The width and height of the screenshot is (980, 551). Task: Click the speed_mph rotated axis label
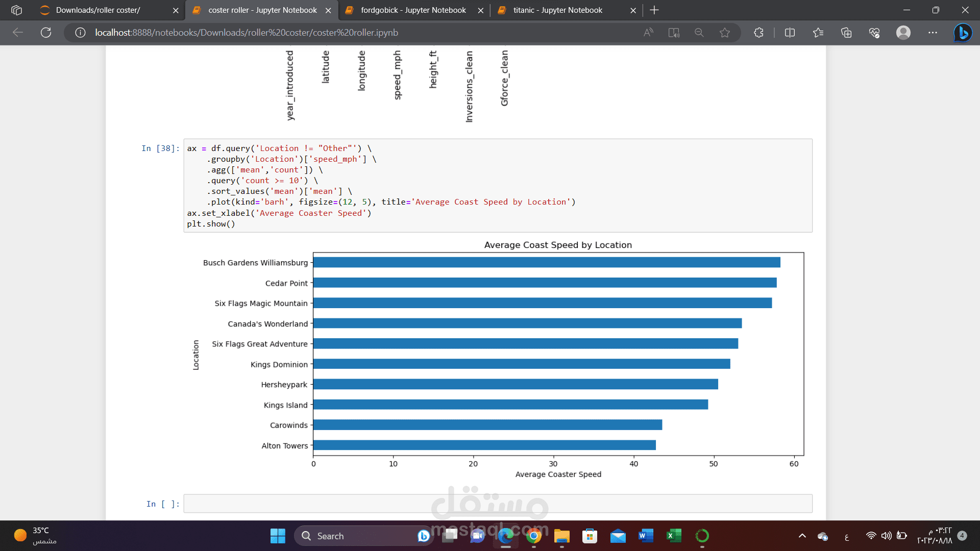click(398, 75)
